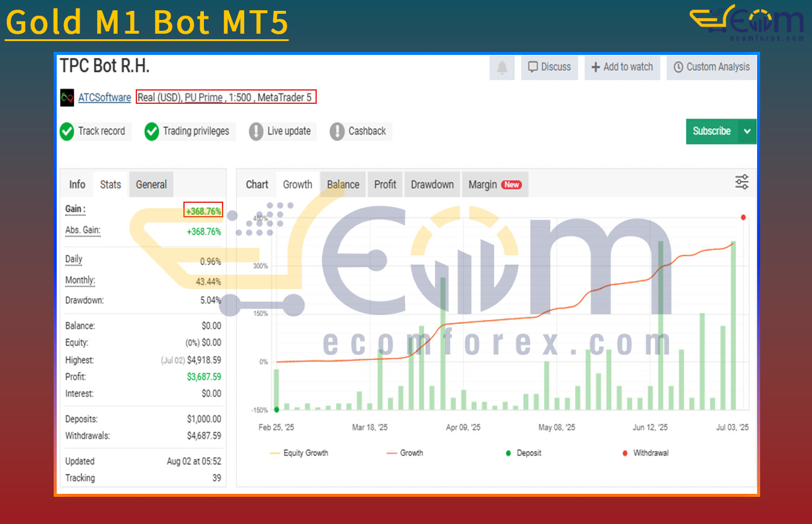Click Cashback exclamation icon
The height and width of the screenshot is (524, 812).
point(337,131)
